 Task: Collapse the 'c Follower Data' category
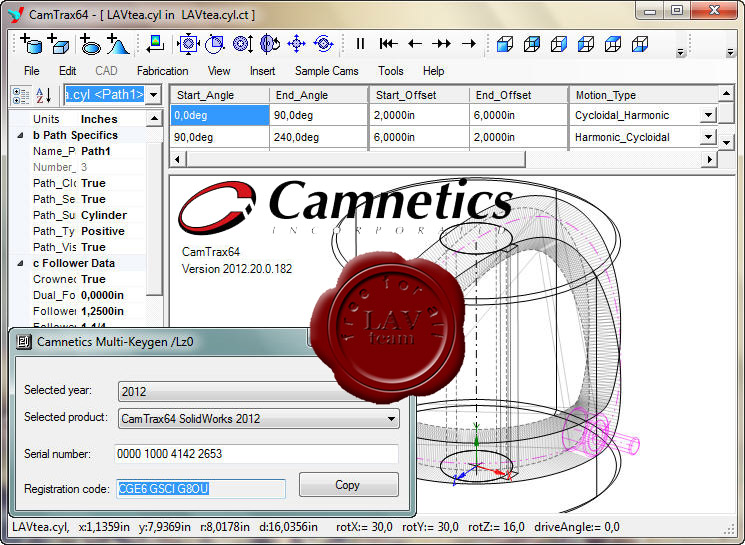[20, 263]
